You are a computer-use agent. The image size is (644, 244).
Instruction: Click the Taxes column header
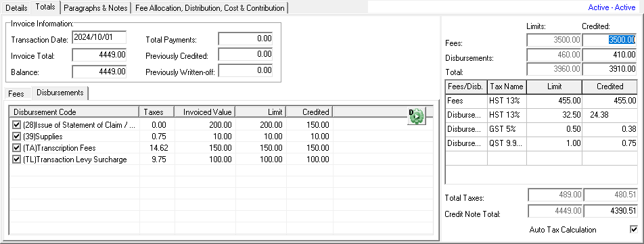pos(157,112)
